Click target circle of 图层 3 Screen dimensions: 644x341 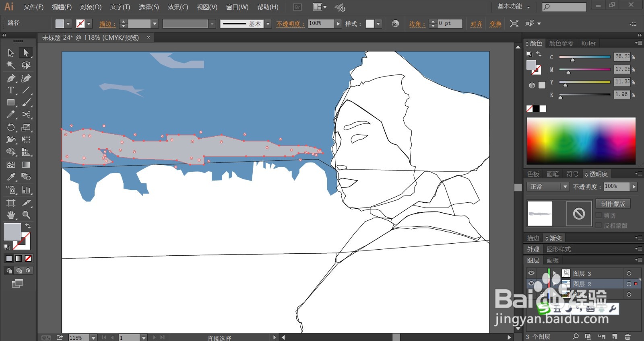click(x=629, y=273)
